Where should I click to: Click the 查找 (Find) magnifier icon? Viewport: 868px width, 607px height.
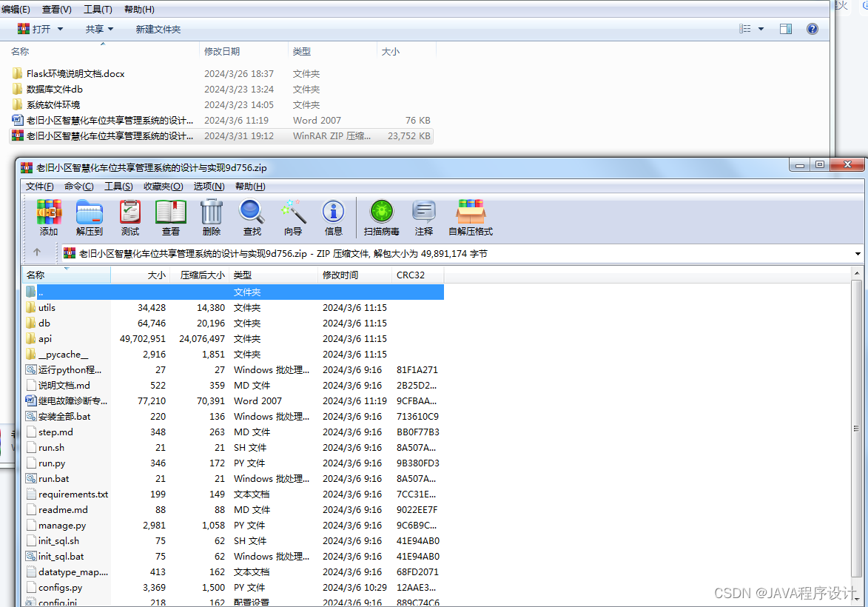pos(252,217)
